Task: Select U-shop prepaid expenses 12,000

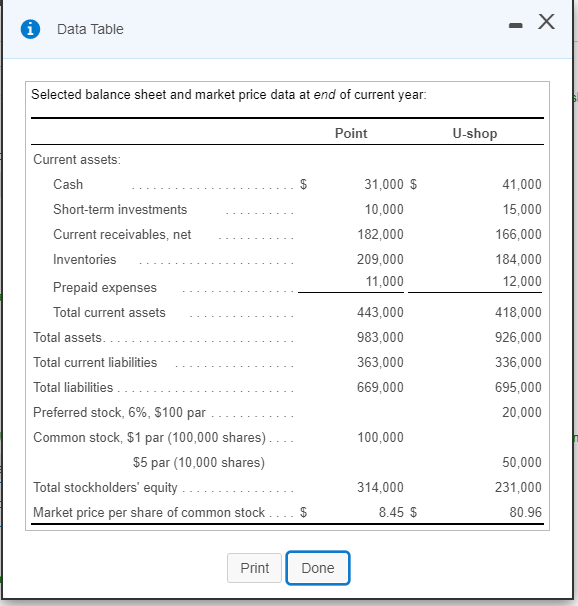Action: [522, 281]
